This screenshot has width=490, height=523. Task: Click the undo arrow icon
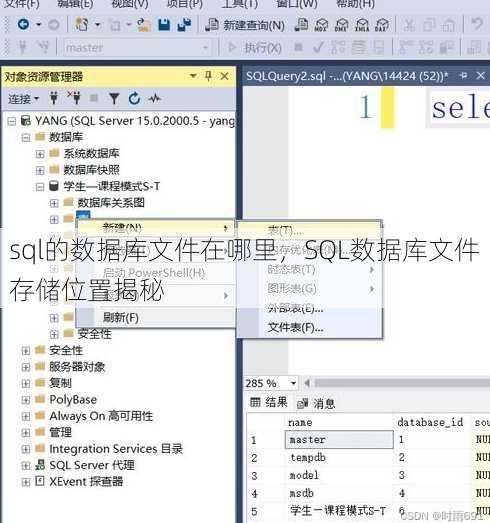477,24
